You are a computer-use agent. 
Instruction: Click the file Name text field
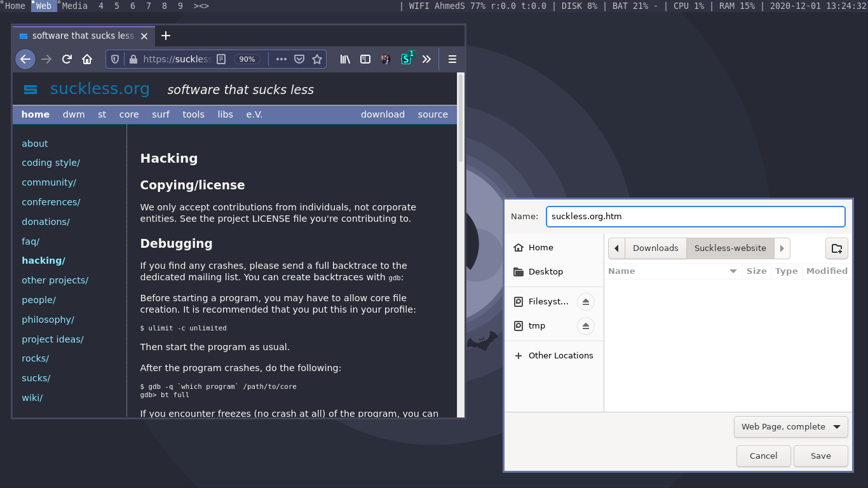[x=695, y=216]
